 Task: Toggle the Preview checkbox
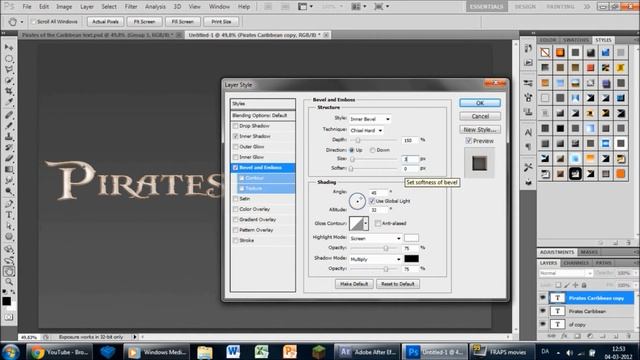pos(469,141)
